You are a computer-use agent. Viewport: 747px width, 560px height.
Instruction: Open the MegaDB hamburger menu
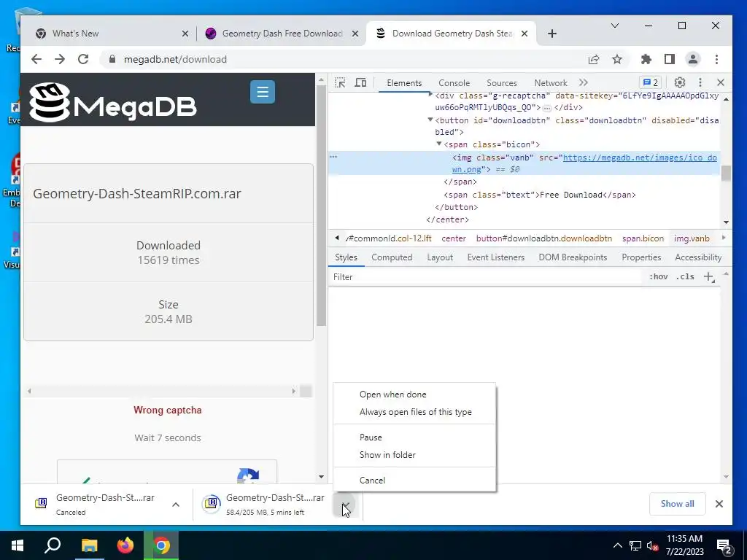[263, 91]
